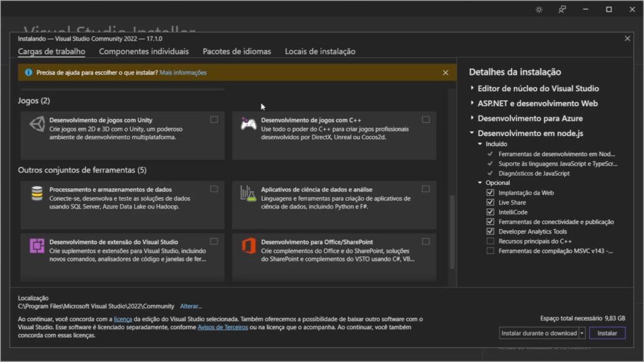Click the database icon for data processing

[37, 193]
